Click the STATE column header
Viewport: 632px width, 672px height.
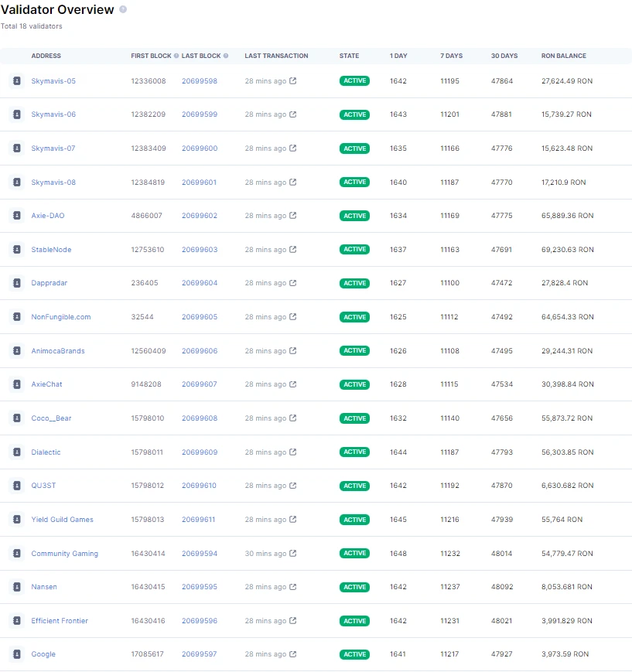click(x=349, y=56)
